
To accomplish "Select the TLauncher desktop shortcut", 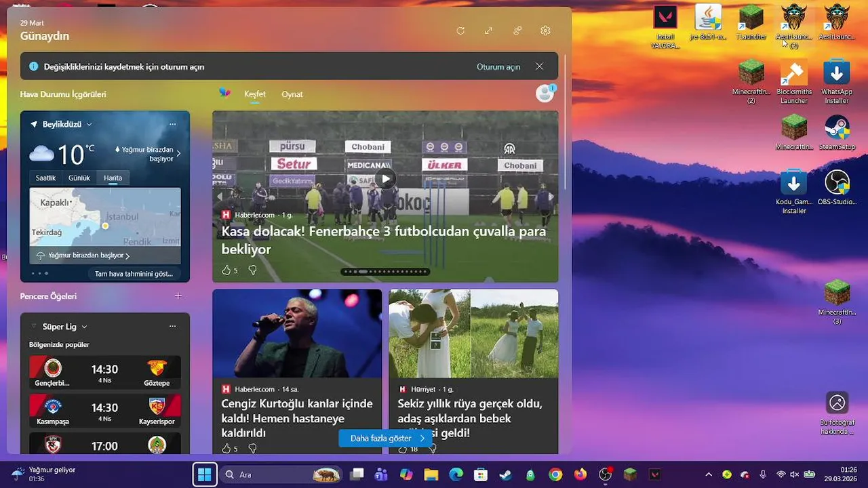I will 751,23.
